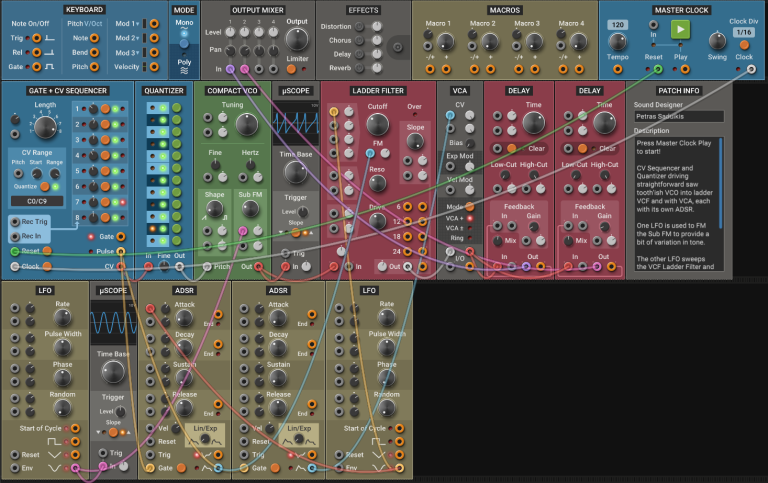
Task: Open the Mod 3 dropdown arrow
Action: (138, 53)
